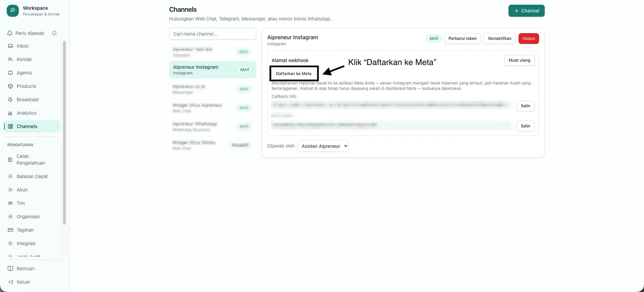Click the Integrasi gear icon
This screenshot has height=292, width=644.
(10, 243)
